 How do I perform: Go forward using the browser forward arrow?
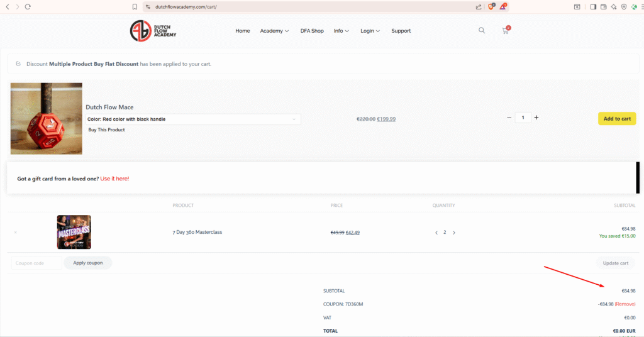tap(17, 6)
